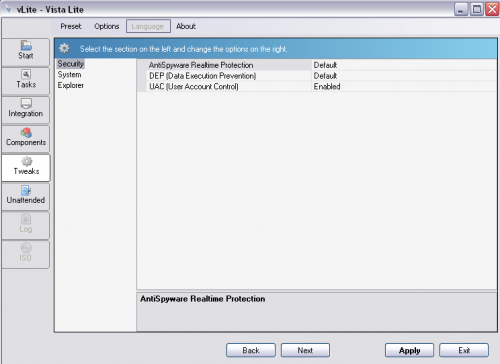Open the Options menu

click(x=106, y=26)
